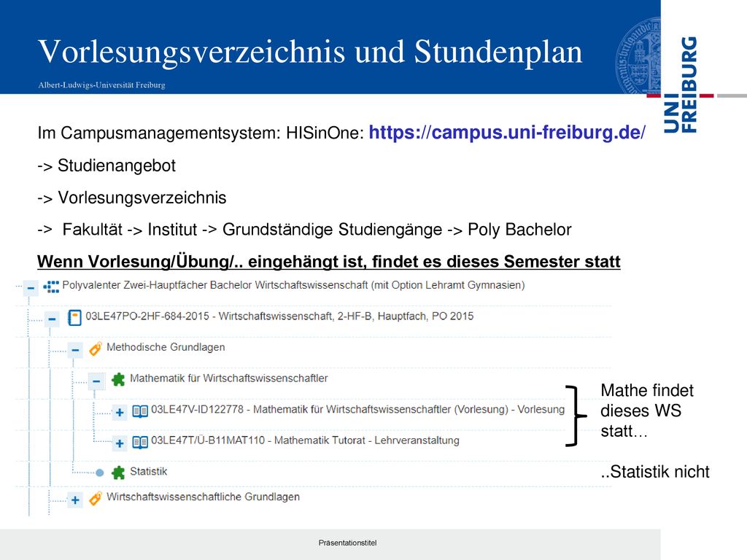Collapse the Methodische Grundlagen node
The height and width of the screenshot is (560, 747).
coord(75,350)
